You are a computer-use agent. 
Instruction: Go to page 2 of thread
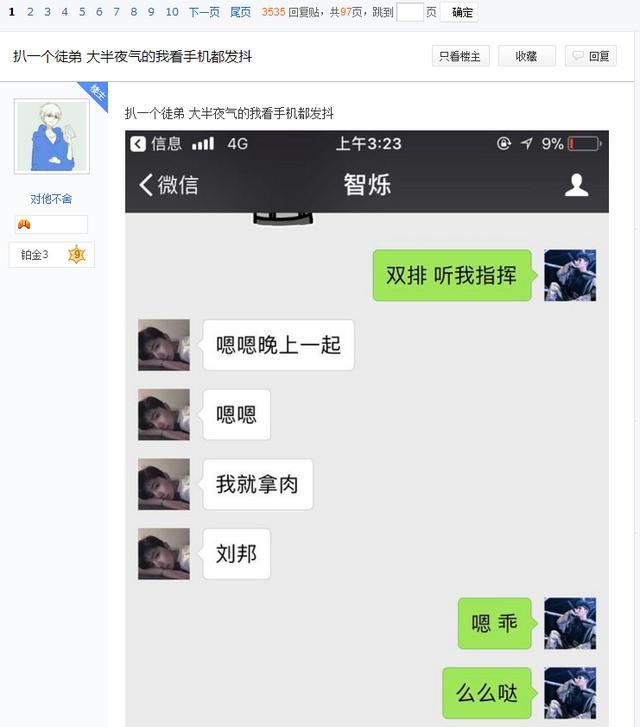coord(30,12)
